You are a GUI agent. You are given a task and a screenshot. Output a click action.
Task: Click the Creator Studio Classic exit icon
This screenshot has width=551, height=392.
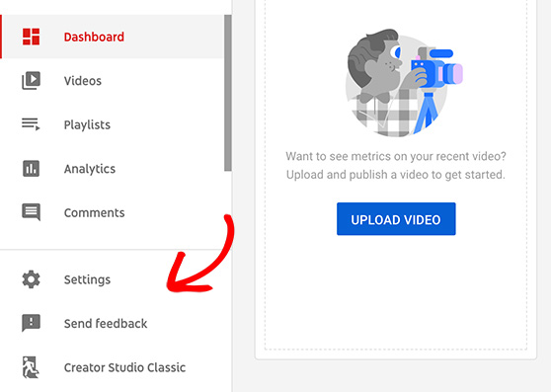tap(31, 367)
